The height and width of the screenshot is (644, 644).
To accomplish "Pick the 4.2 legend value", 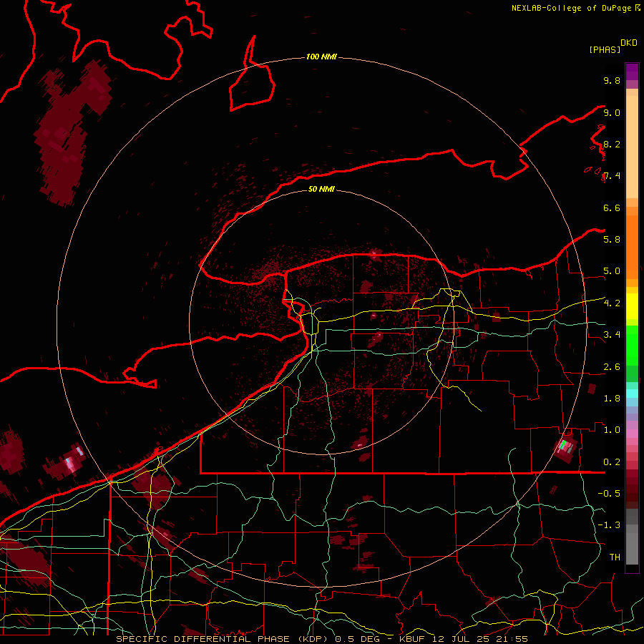I will (612, 303).
